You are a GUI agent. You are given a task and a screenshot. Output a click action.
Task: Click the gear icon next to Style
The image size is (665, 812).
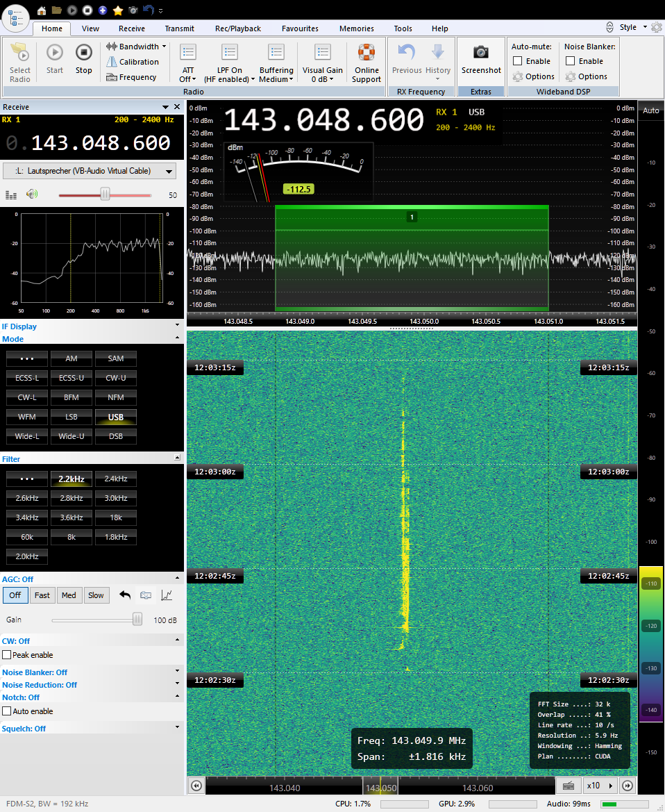coord(657,27)
